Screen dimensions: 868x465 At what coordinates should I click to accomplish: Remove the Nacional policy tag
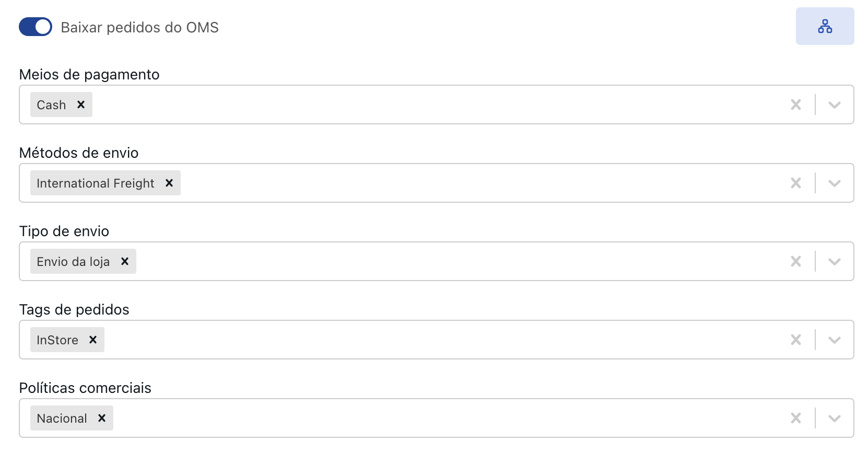[102, 418]
